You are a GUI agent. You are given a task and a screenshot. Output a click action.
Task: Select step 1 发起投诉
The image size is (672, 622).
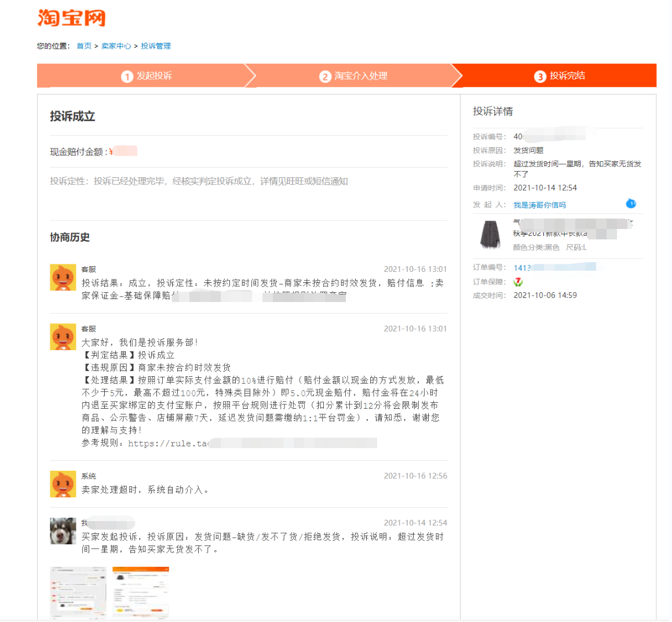pyautogui.click(x=146, y=76)
